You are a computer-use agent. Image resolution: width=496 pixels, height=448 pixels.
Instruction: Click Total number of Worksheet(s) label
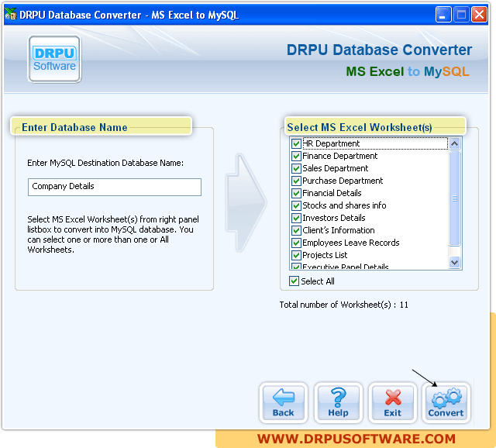click(x=343, y=305)
